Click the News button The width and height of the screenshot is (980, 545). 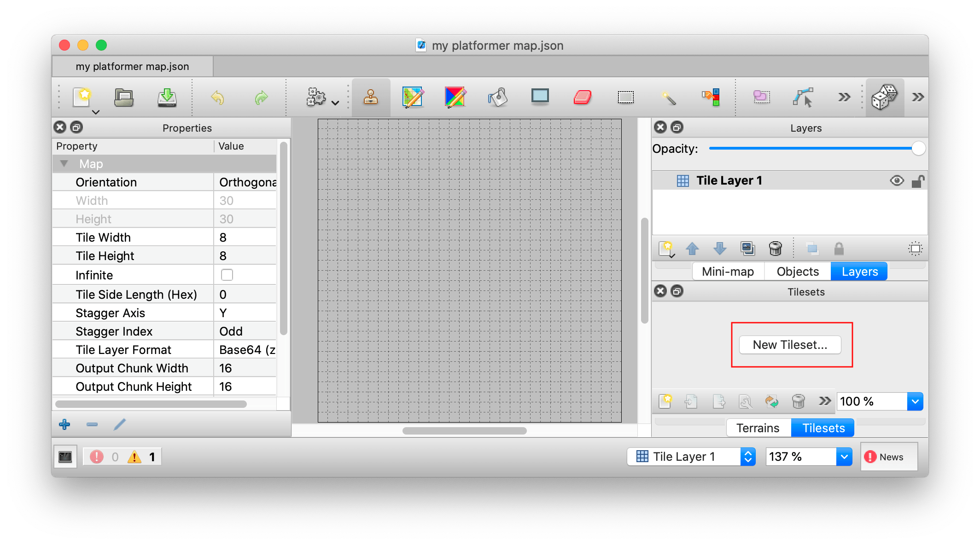(x=889, y=457)
